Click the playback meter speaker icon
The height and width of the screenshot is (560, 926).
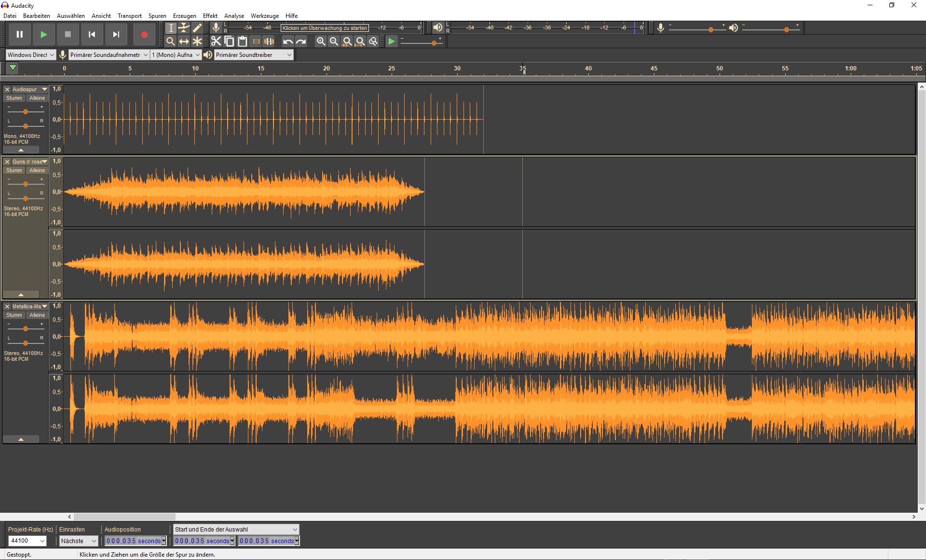437,28
